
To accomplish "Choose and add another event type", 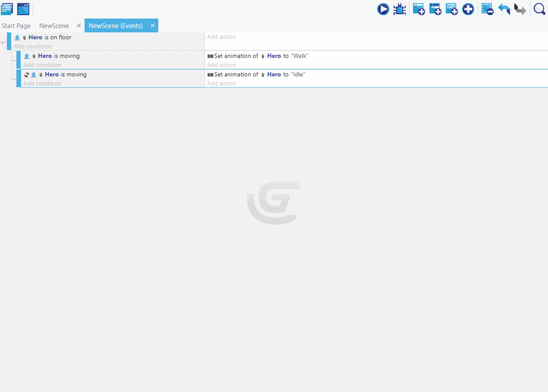I will [x=468, y=9].
